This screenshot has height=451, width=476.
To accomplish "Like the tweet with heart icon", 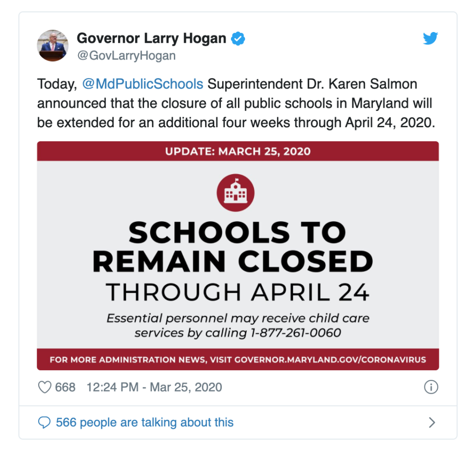I will 45,387.
